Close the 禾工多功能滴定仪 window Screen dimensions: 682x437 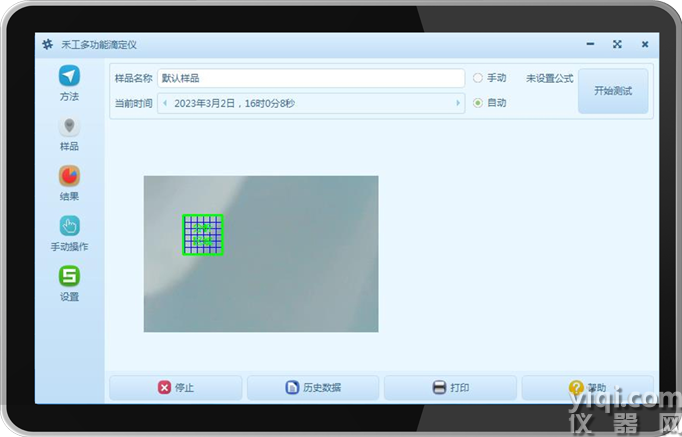(x=645, y=44)
